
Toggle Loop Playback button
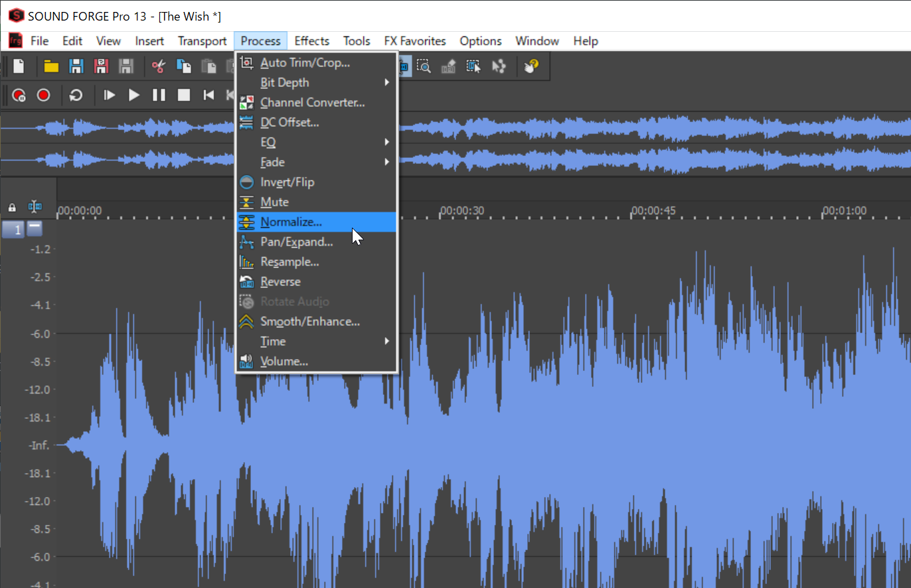point(76,95)
